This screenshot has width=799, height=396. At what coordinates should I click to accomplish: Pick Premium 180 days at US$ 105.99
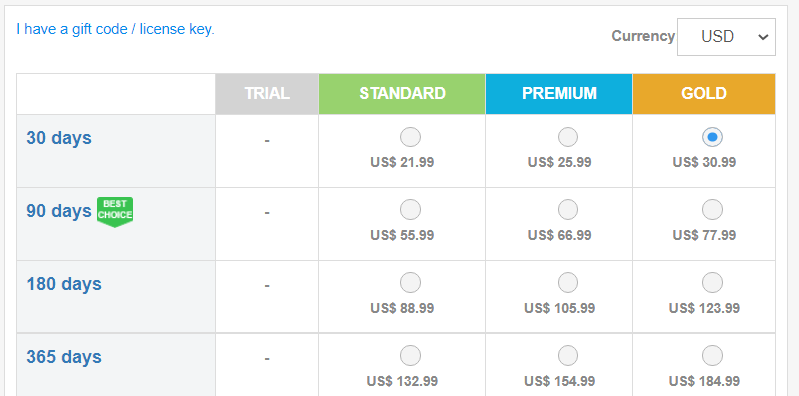[x=568, y=282]
